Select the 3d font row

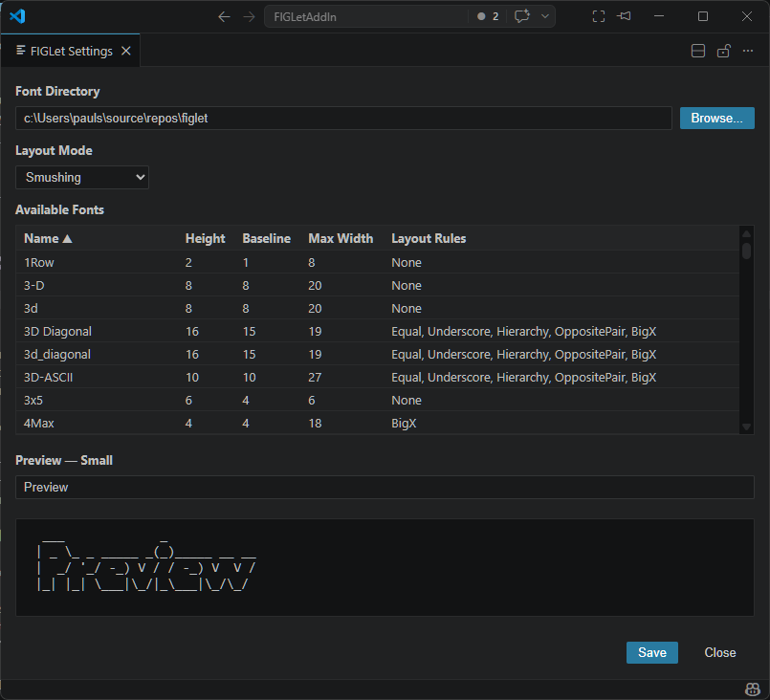click(377, 309)
